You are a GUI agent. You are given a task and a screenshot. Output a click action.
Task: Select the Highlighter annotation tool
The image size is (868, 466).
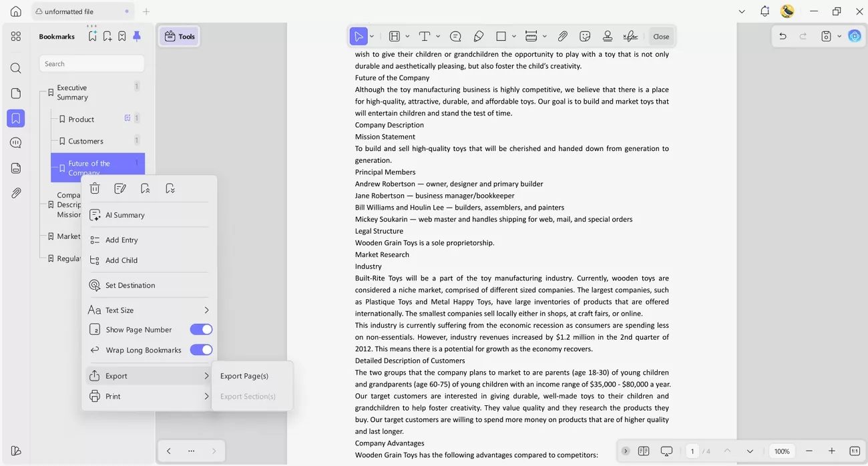(x=478, y=36)
